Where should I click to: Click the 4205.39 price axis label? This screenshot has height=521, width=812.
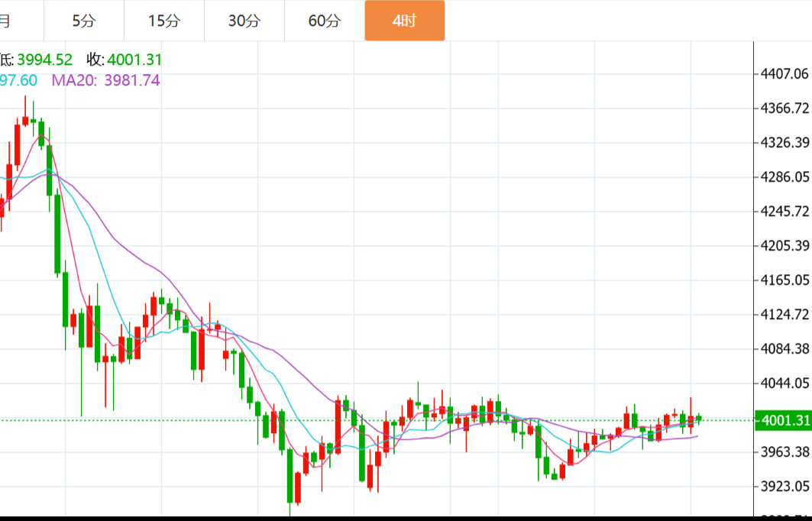pyautogui.click(x=785, y=245)
